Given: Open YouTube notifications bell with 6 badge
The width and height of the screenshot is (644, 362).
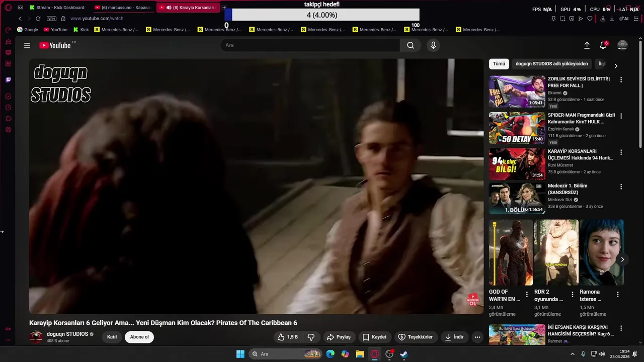Looking at the screenshot, I should 603,45.
